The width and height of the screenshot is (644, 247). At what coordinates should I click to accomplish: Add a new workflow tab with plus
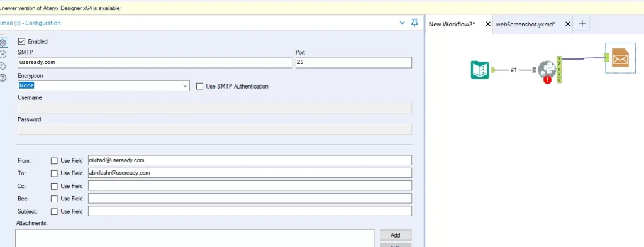click(582, 24)
